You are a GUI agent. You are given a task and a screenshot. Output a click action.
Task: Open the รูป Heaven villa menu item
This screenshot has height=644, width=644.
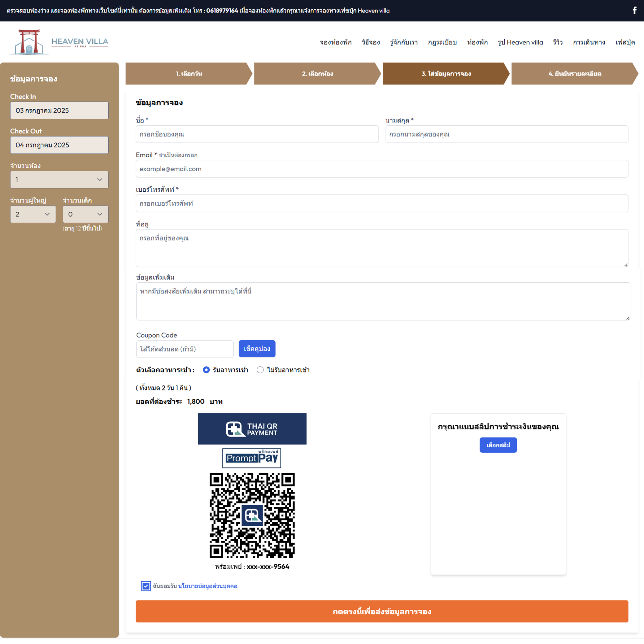pyautogui.click(x=520, y=42)
